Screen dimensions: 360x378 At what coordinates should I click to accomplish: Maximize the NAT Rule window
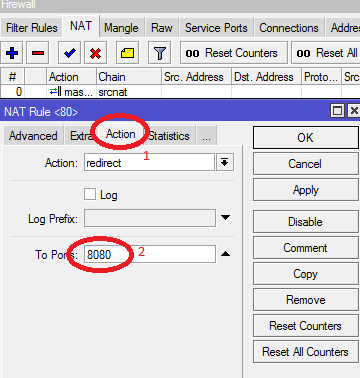(x=337, y=111)
